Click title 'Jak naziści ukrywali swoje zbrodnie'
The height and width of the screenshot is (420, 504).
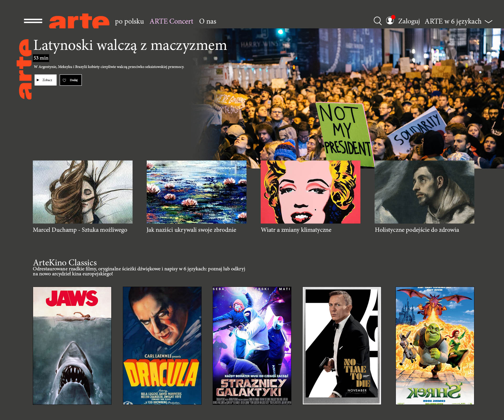coord(191,230)
